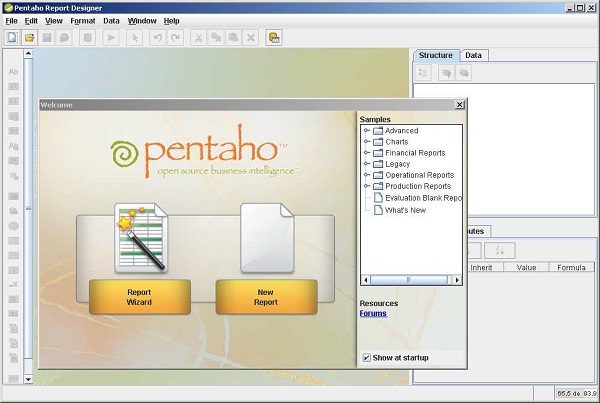Click the disabled Save floppy-disk icon
The width and height of the screenshot is (600, 403).
click(47, 38)
